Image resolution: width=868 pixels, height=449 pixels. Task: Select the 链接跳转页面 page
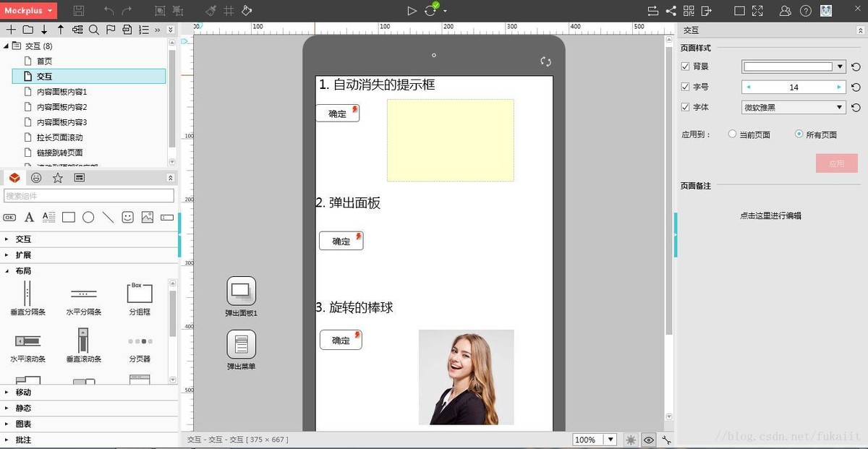pos(59,153)
